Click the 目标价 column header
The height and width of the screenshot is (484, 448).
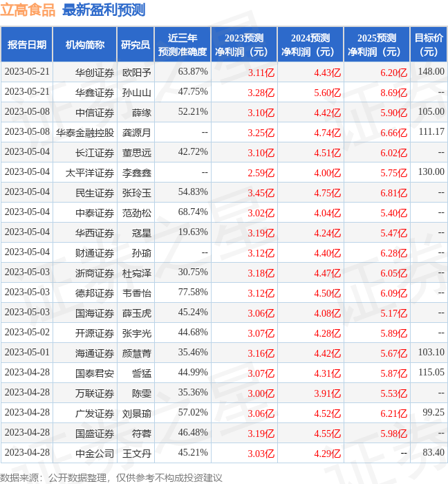[x=429, y=45]
